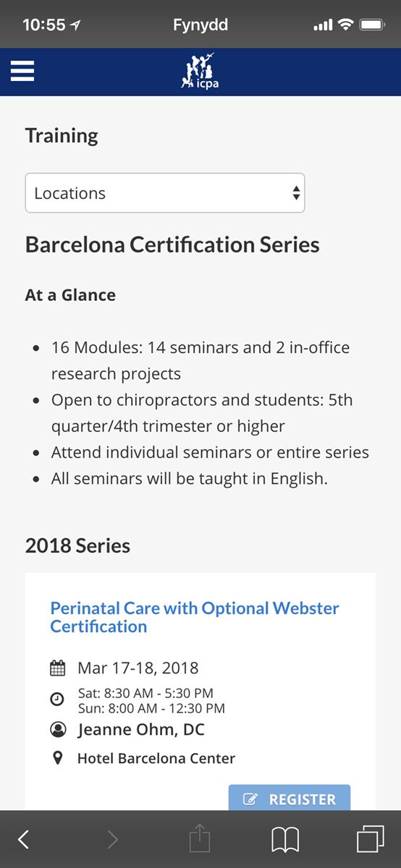The image size is (401, 868).
Task: Go back with the browser back arrow
Action: pyautogui.click(x=24, y=839)
